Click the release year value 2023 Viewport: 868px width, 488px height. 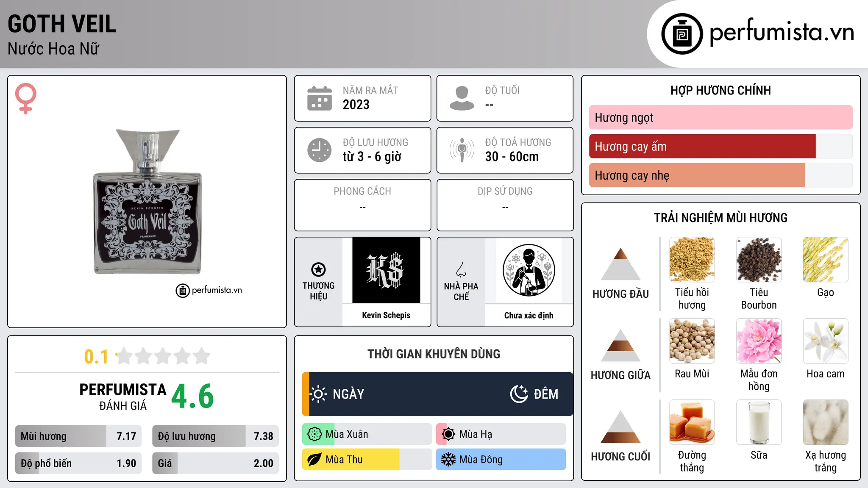(356, 105)
